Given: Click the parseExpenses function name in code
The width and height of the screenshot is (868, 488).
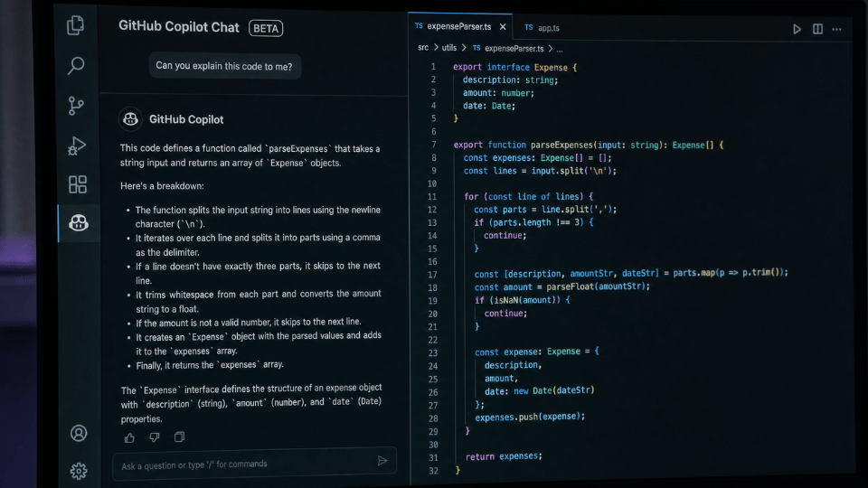Looking at the screenshot, I should [x=561, y=145].
